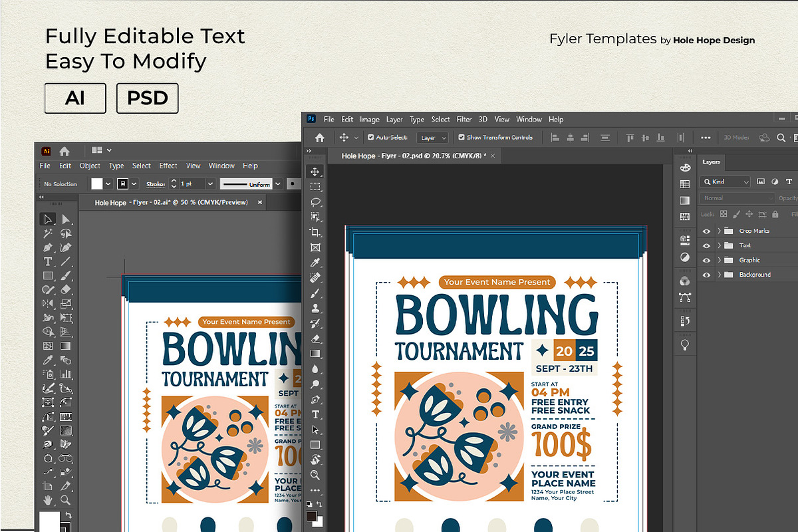Select the Gradient tool in Photoshop toolbar

(x=315, y=353)
